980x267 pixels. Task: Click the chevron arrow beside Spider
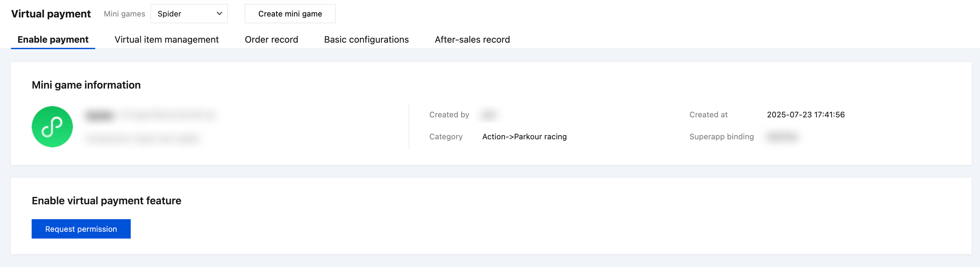(219, 14)
